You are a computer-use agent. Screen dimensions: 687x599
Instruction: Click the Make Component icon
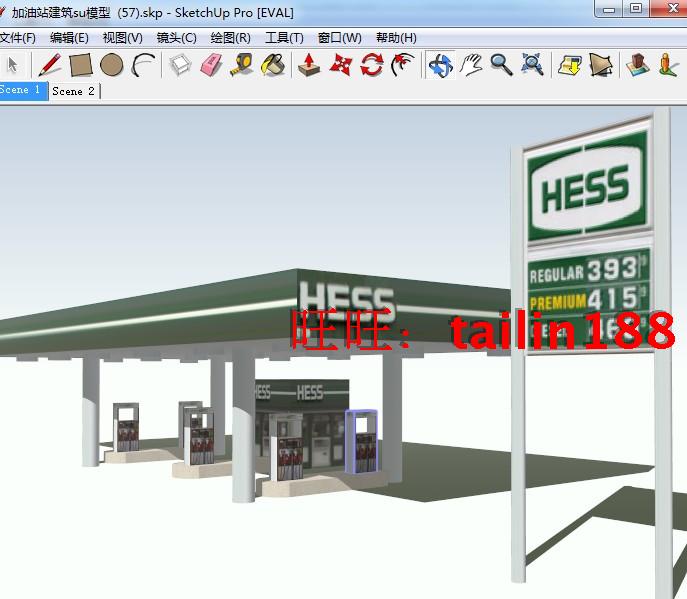[180, 65]
